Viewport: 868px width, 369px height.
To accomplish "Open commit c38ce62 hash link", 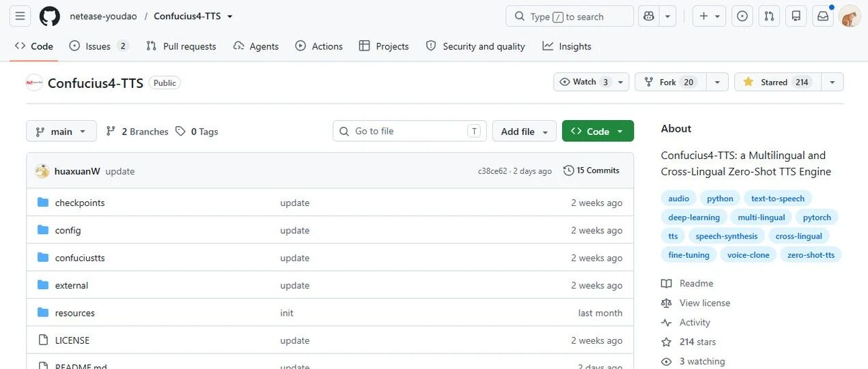I will (x=492, y=171).
